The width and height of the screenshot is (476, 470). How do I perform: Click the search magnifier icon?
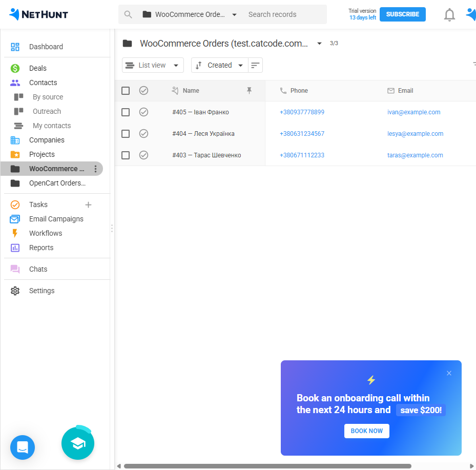(x=128, y=14)
